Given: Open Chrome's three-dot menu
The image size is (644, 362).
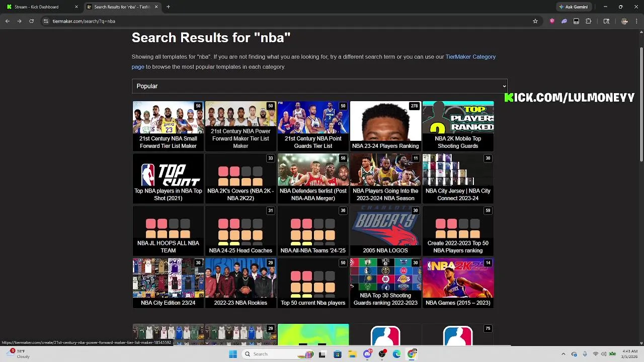Looking at the screenshot, I should coord(636,21).
